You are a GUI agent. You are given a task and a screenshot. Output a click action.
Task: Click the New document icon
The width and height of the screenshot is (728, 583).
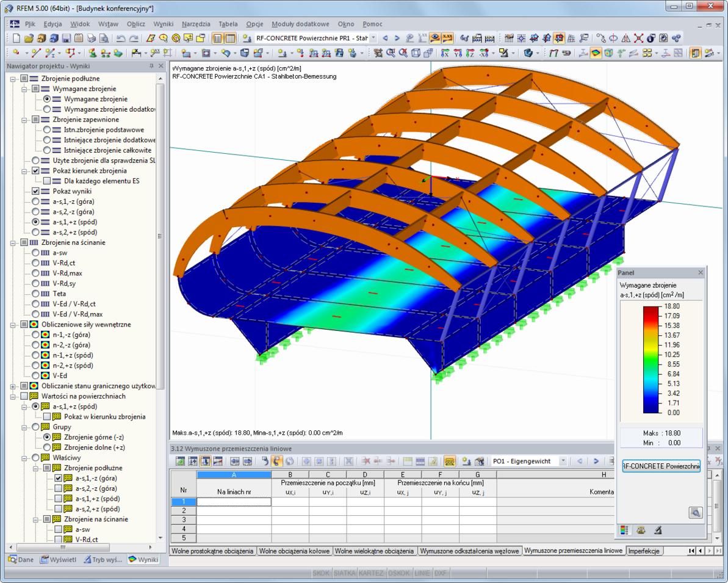16,38
